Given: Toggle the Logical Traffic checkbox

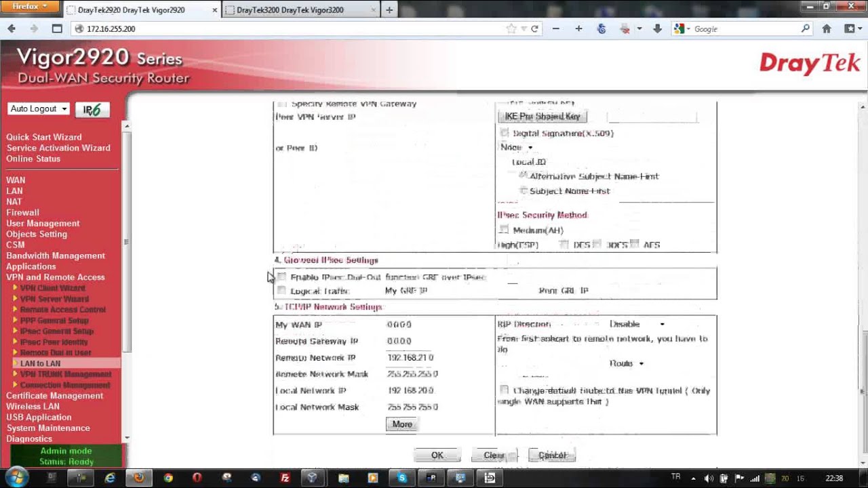Looking at the screenshot, I should click(x=281, y=291).
